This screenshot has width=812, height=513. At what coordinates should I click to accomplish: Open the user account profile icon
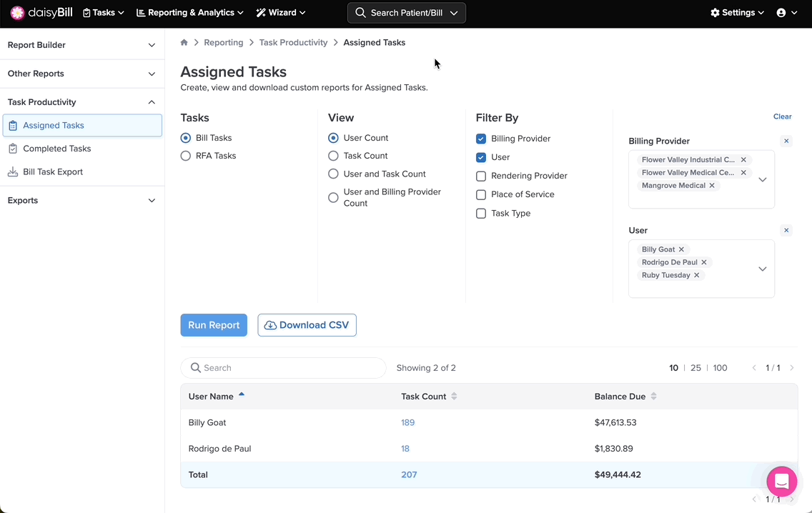pos(781,13)
